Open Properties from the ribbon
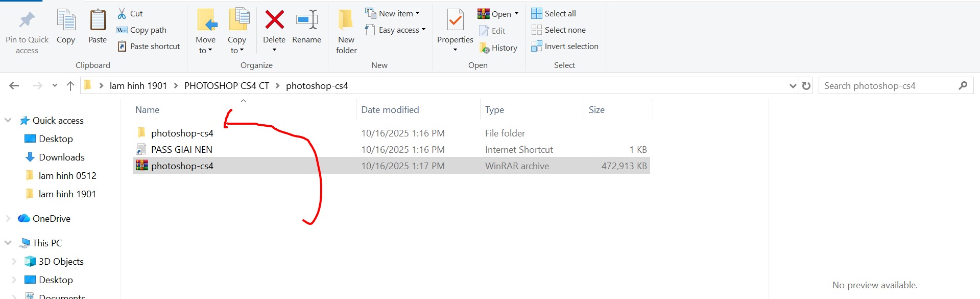This screenshot has height=299, width=980. coord(455,20)
